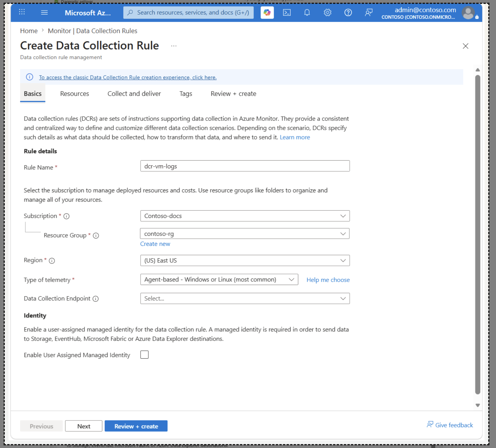496x448 pixels.
Task: Open the notifications bell
Action: point(307,13)
